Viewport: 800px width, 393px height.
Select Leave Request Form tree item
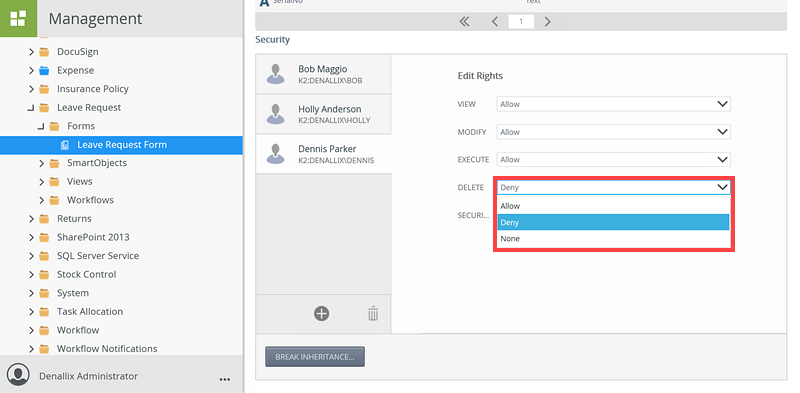(x=121, y=145)
